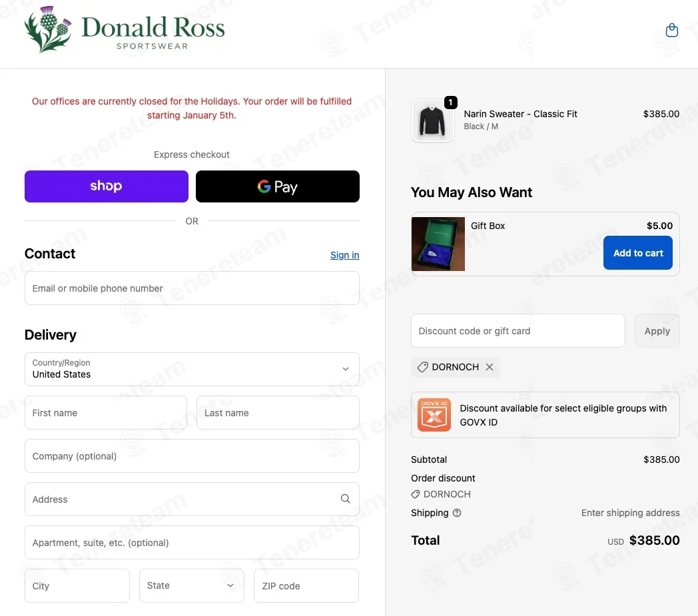Click the Subtotal $385.00 value
The width and height of the screenshot is (698, 616).
(x=661, y=460)
